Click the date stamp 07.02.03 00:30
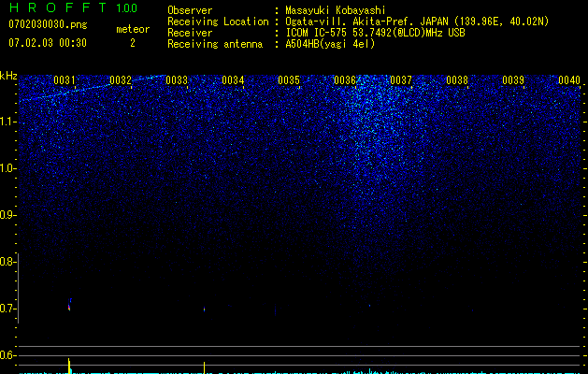Viewport: 588px width, 374px height. (x=48, y=43)
